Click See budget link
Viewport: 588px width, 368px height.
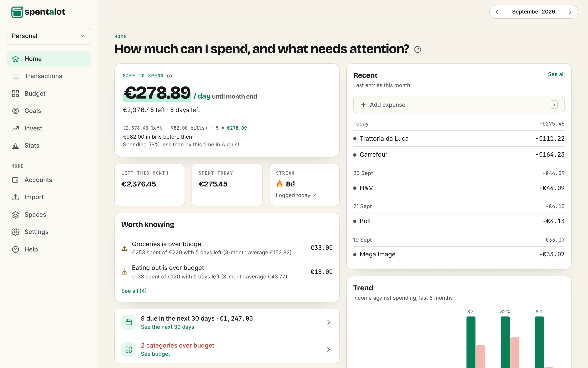tap(155, 354)
